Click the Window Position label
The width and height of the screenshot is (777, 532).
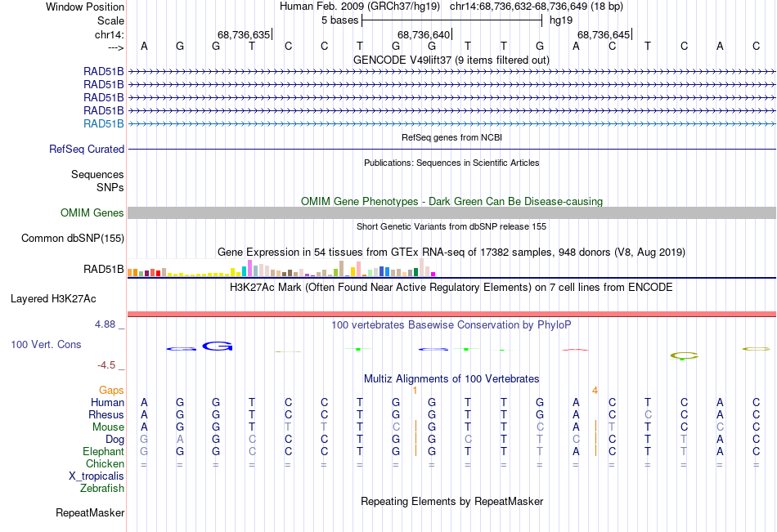point(85,7)
